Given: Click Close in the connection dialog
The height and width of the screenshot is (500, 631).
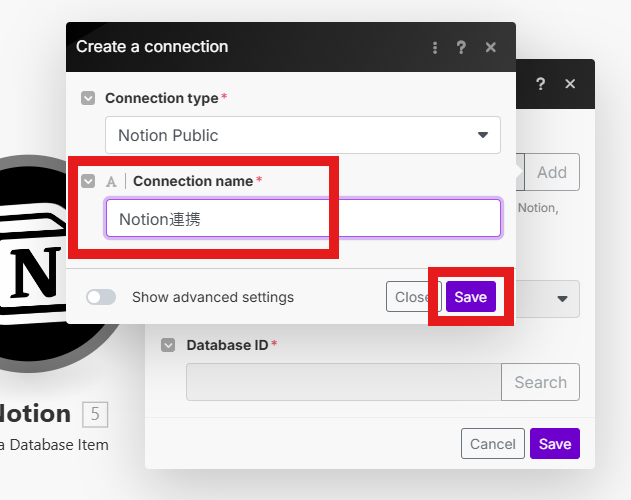Looking at the screenshot, I should (x=414, y=297).
